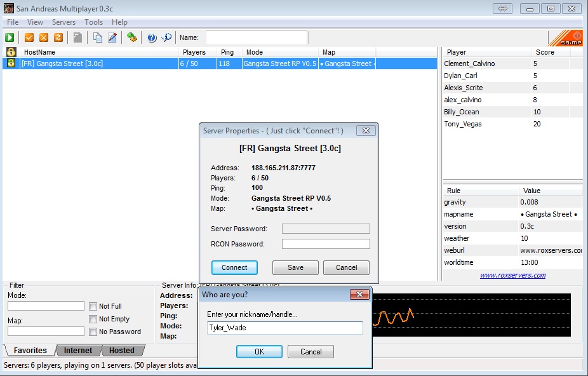
Task: Switch to the Internet tab
Action: [x=78, y=351]
